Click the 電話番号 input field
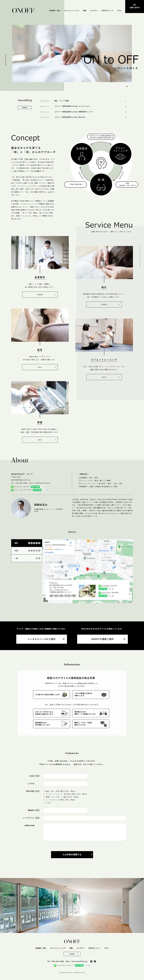144x980 pixels. pos(65,810)
